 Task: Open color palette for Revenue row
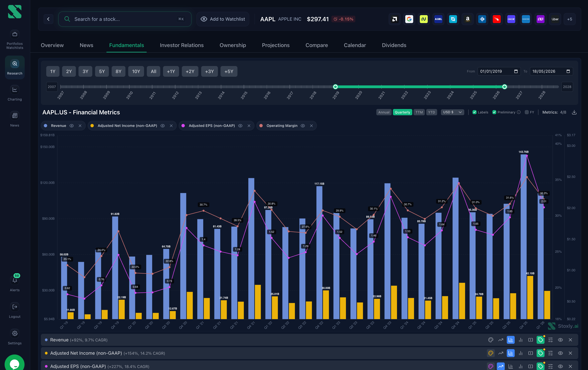point(491,340)
